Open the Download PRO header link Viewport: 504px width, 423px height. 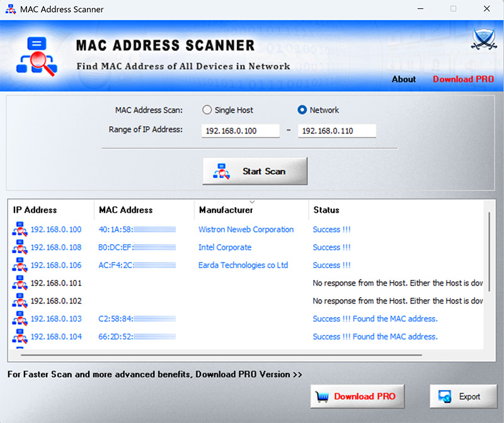tap(463, 79)
